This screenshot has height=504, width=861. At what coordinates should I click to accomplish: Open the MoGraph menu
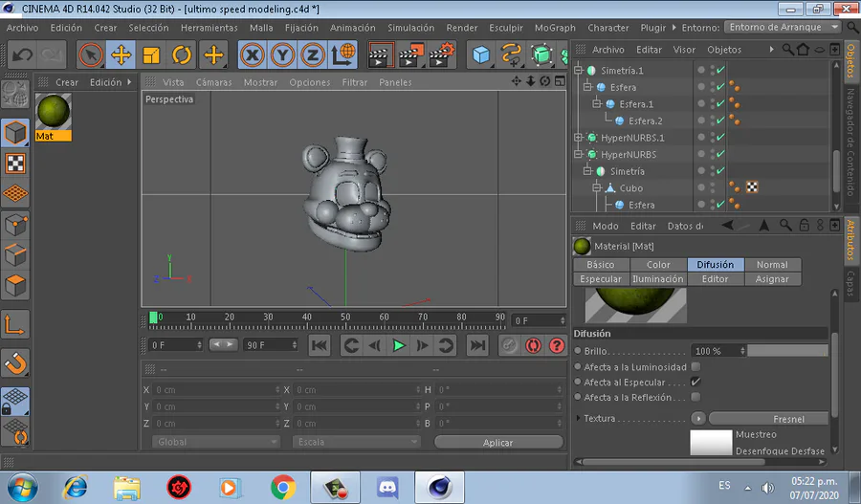555,28
